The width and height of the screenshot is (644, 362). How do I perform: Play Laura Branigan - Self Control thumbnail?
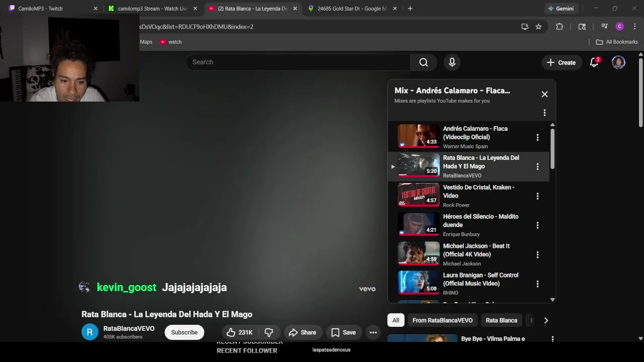[419, 283]
